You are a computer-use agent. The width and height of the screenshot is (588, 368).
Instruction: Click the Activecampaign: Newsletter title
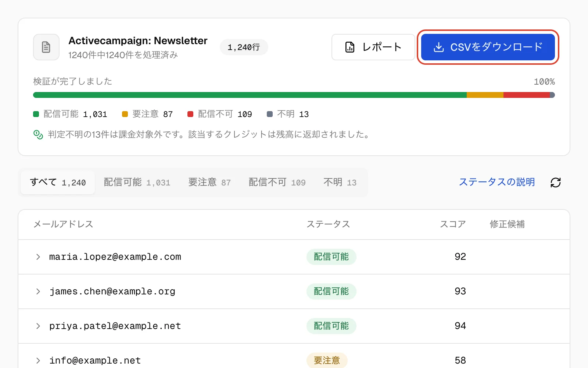click(x=138, y=40)
